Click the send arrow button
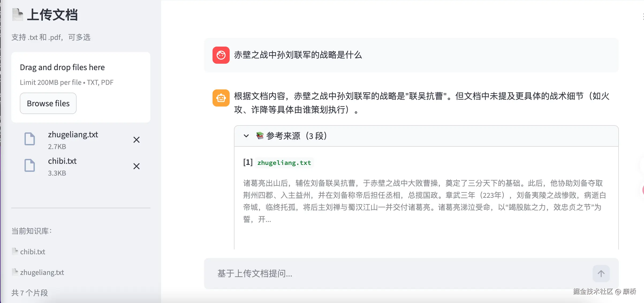 pos(601,274)
